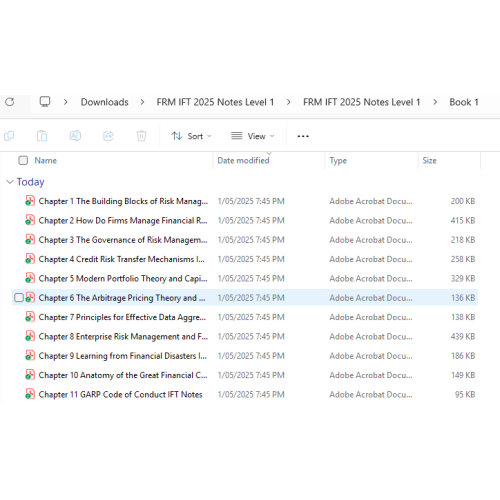Viewport: 500px width, 500px height.
Task: Click the Paste toolbar icon
Action: click(42, 136)
